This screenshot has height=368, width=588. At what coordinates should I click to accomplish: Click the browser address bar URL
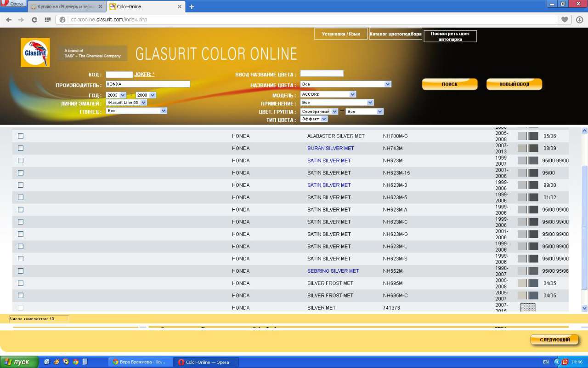point(109,20)
